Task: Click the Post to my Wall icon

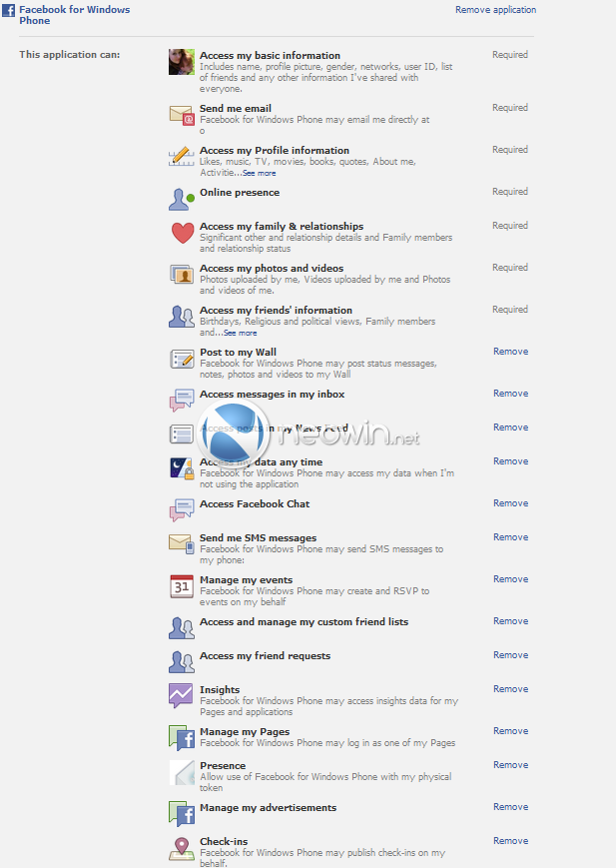Action: 182,359
